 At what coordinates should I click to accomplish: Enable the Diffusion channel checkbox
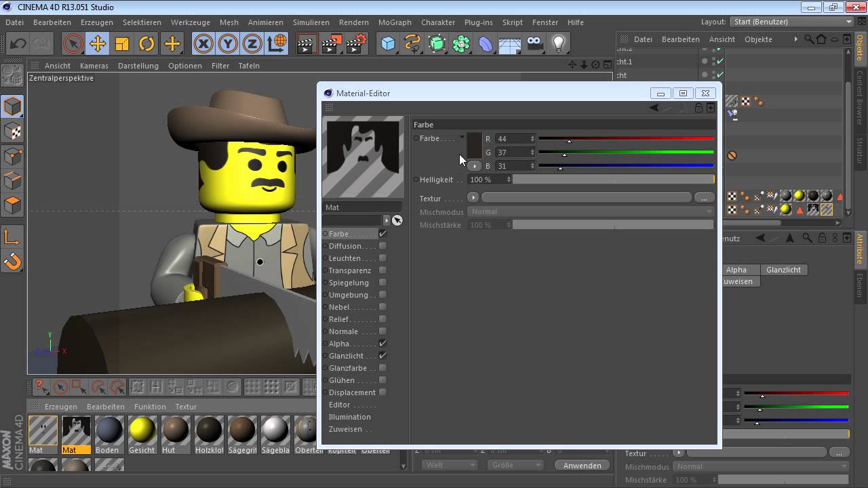(382, 246)
